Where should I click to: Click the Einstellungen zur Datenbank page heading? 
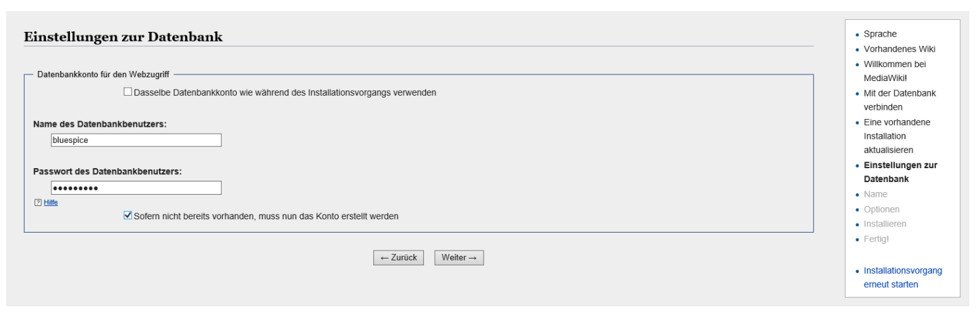(x=123, y=37)
